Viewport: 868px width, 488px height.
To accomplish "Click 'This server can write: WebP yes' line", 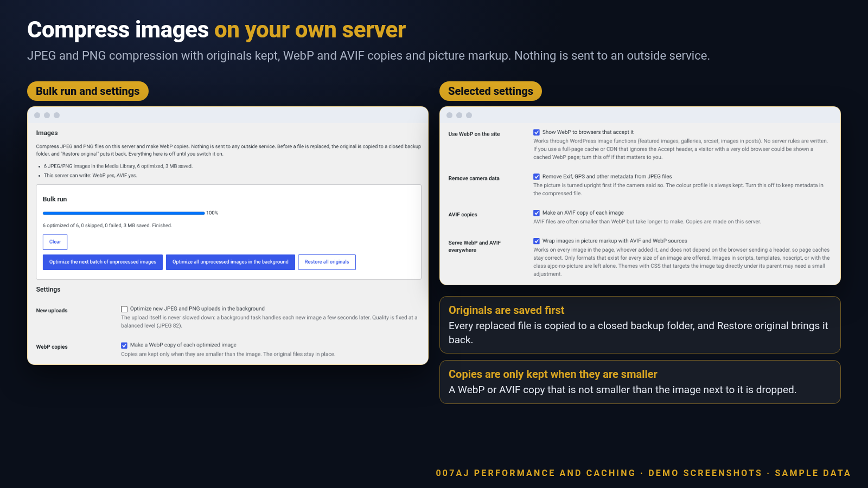I will pos(90,176).
